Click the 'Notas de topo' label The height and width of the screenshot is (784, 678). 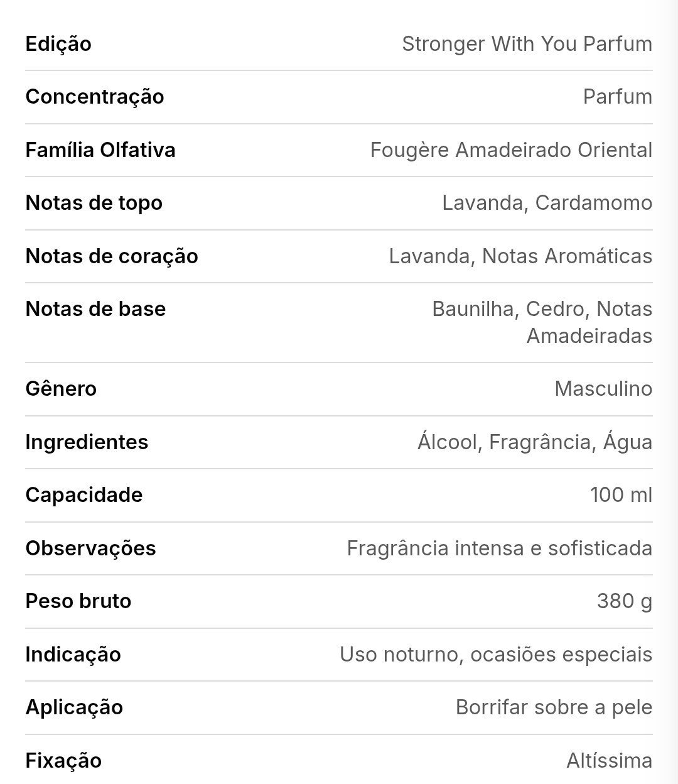pos(94,203)
